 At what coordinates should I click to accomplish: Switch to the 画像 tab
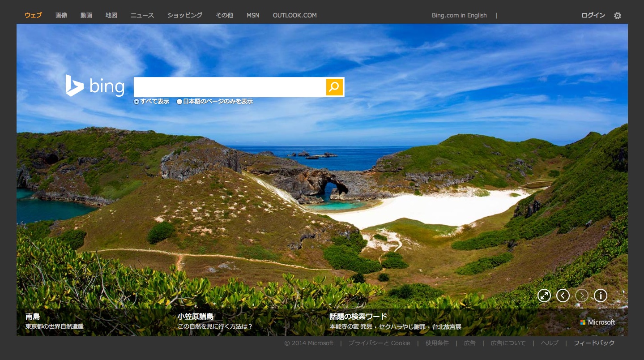click(x=61, y=15)
